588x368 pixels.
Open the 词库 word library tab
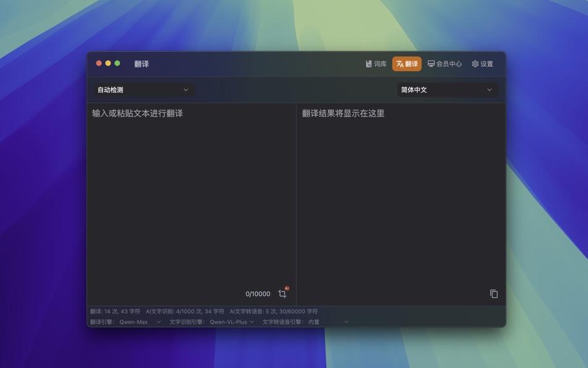point(376,64)
